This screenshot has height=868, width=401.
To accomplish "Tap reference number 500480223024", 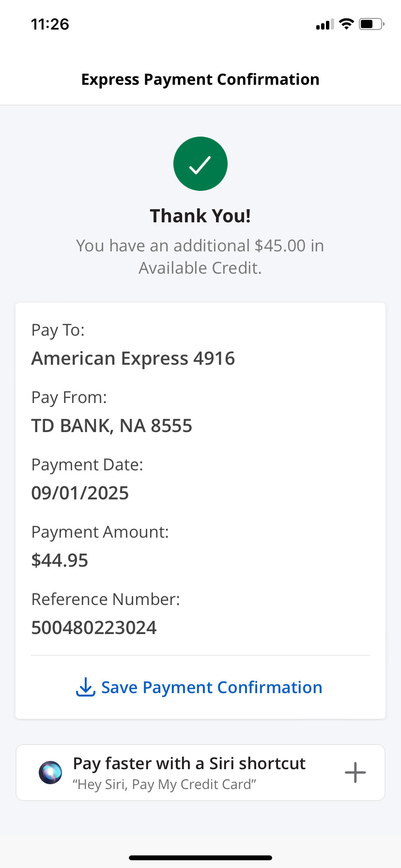I will 94,628.
